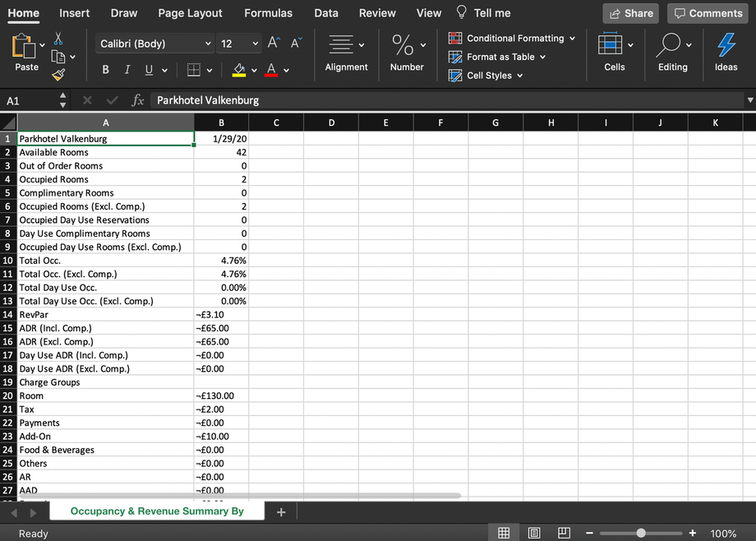The width and height of the screenshot is (756, 541).
Task: Switch to Page Break Preview icon
Action: (564, 533)
